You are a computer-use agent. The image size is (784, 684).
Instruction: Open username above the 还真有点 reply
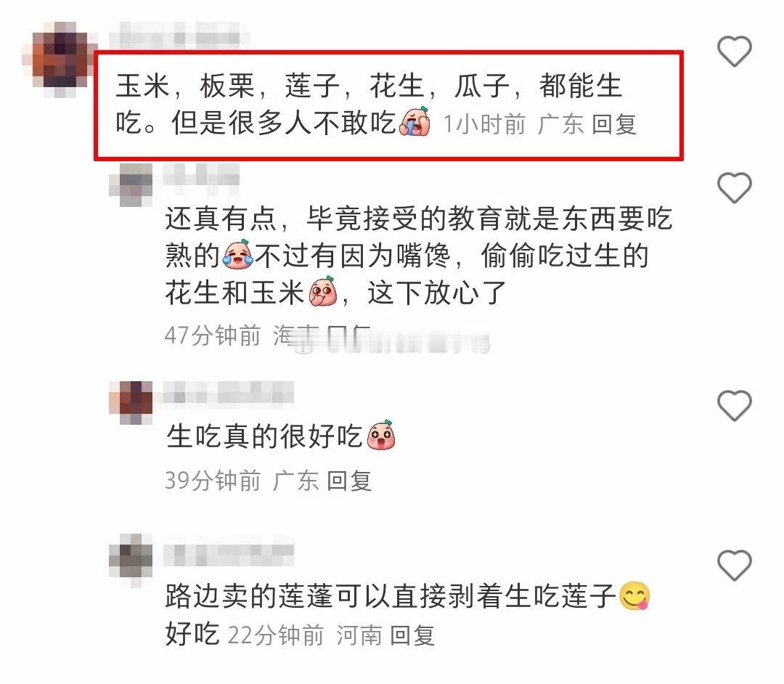pyautogui.click(x=201, y=175)
